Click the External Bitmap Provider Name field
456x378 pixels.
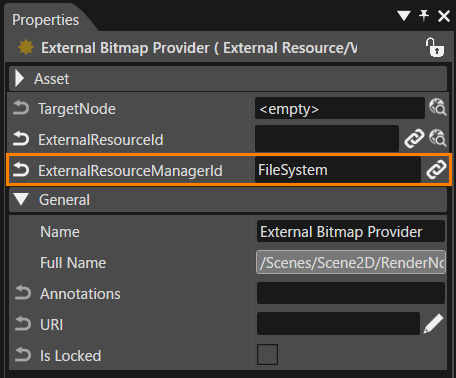coord(351,231)
